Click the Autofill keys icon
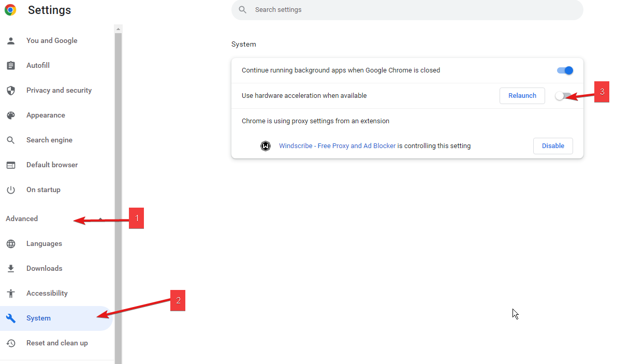Image resolution: width=644 pixels, height=364 pixels. [x=11, y=65]
